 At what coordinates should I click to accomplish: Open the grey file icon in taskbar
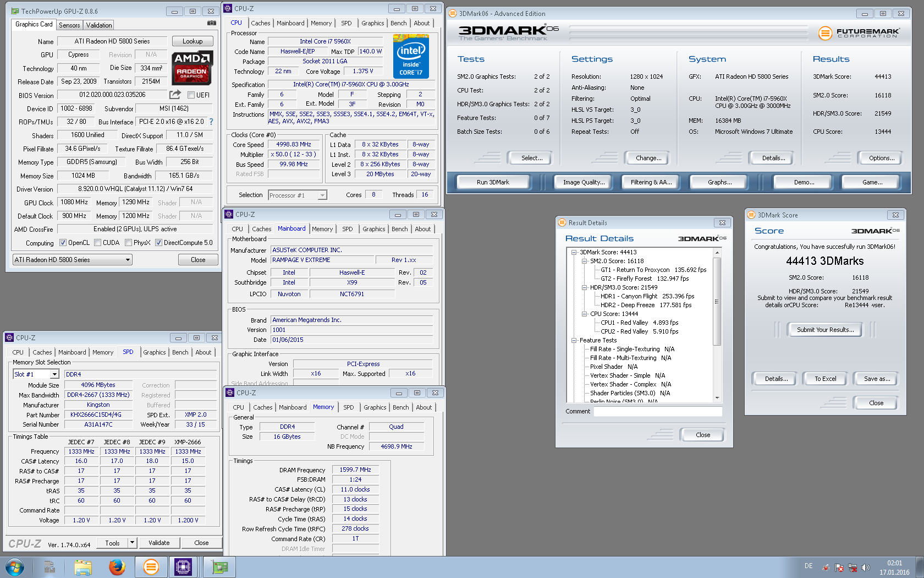[50, 567]
